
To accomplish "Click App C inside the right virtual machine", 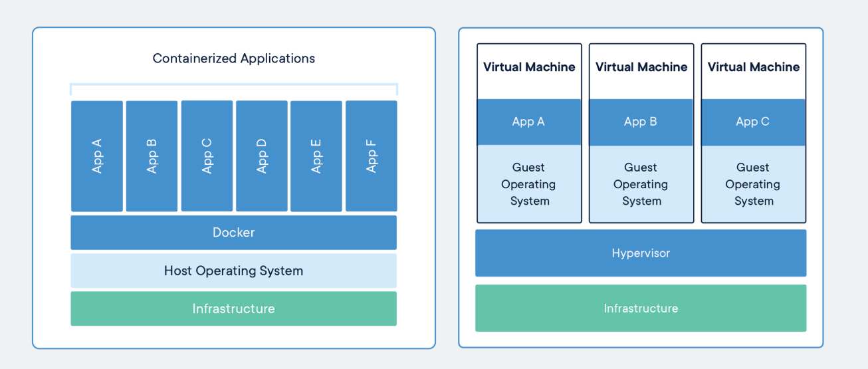I will click(x=753, y=122).
